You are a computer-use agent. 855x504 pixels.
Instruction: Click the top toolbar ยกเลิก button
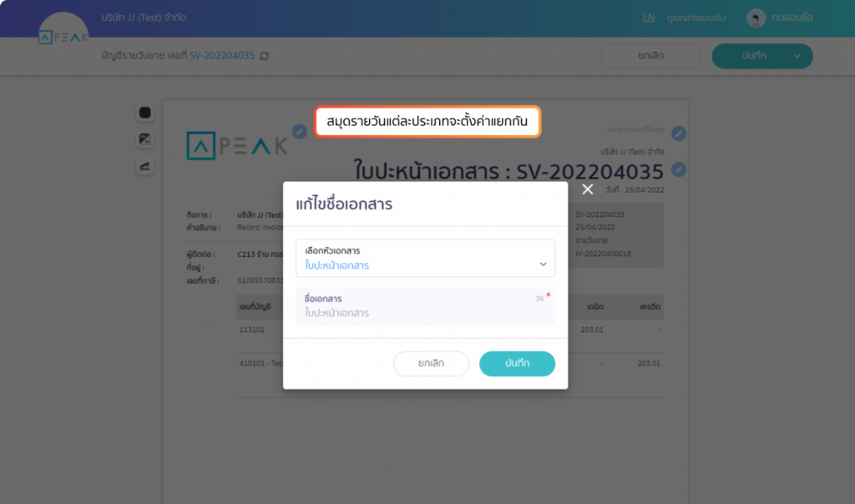(x=650, y=56)
